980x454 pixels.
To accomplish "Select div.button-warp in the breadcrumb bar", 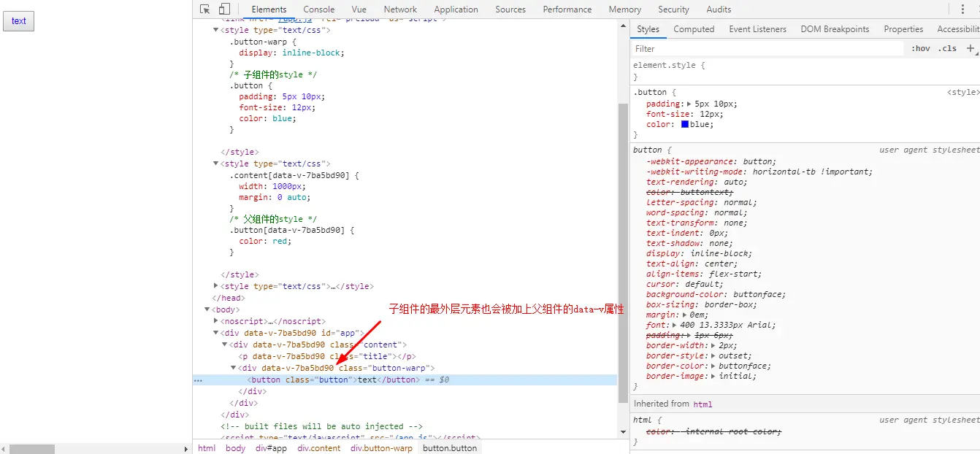I will click(x=381, y=448).
